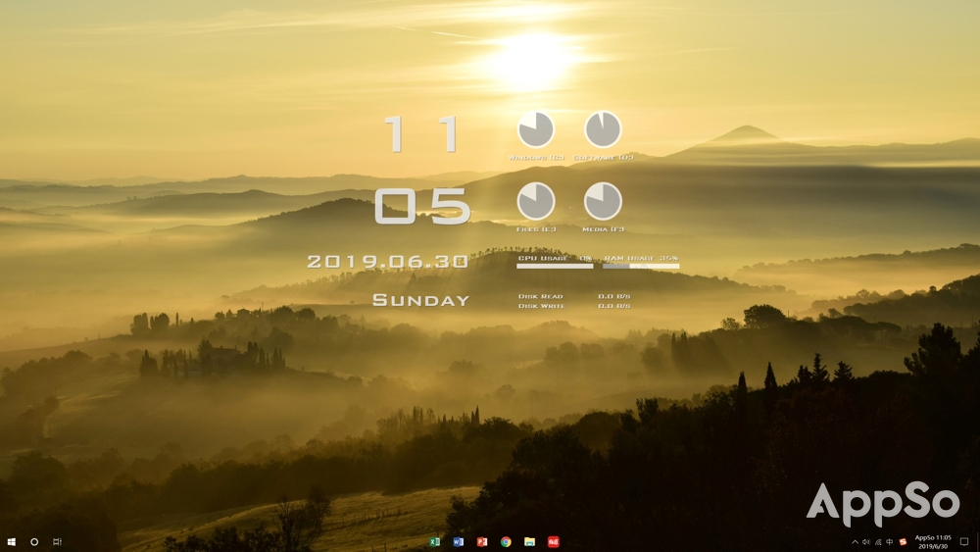980x552 pixels.
Task: Open the Action Center notifications
Action: (964, 541)
